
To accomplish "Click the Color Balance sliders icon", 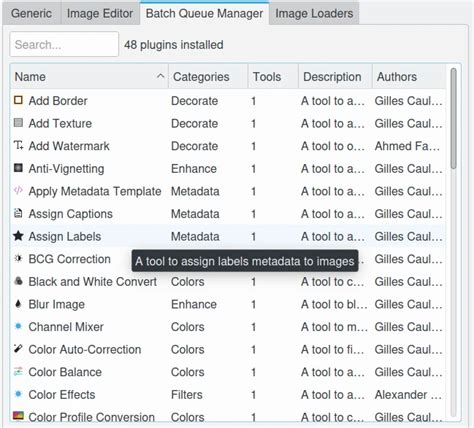I will [x=18, y=371].
